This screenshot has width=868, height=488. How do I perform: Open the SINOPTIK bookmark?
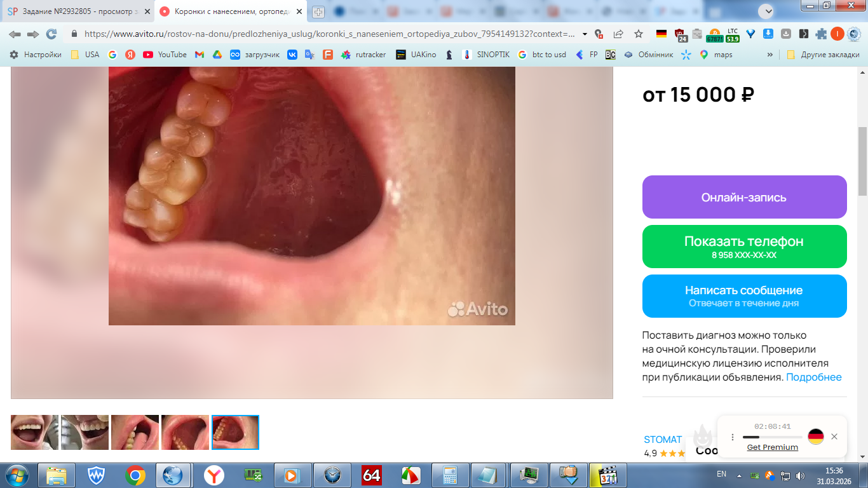pos(486,55)
